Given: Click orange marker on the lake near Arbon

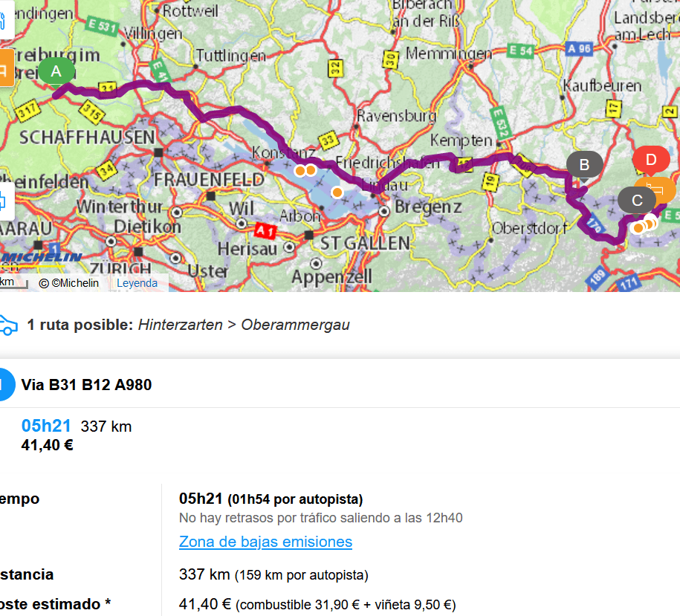Looking at the screenshot, I should pos(337,192).
